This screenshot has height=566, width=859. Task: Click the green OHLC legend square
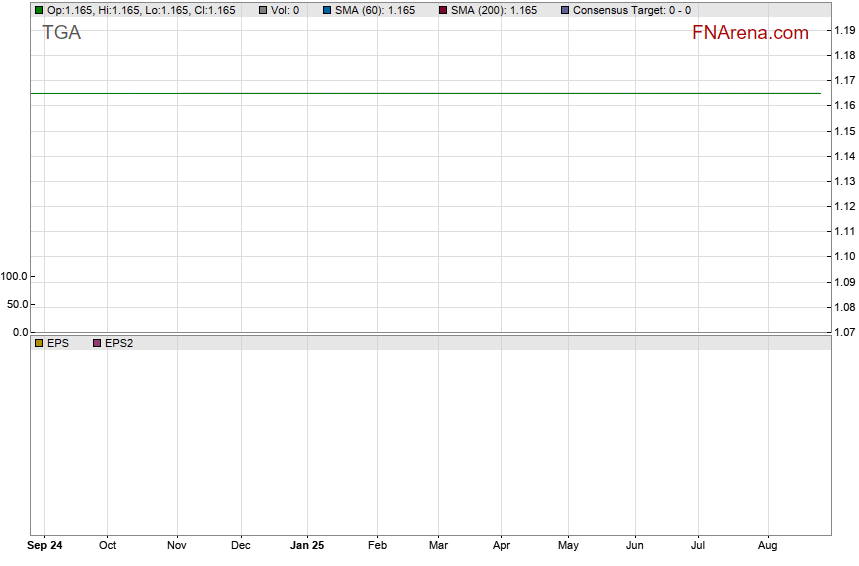click(x=39, y=10)
